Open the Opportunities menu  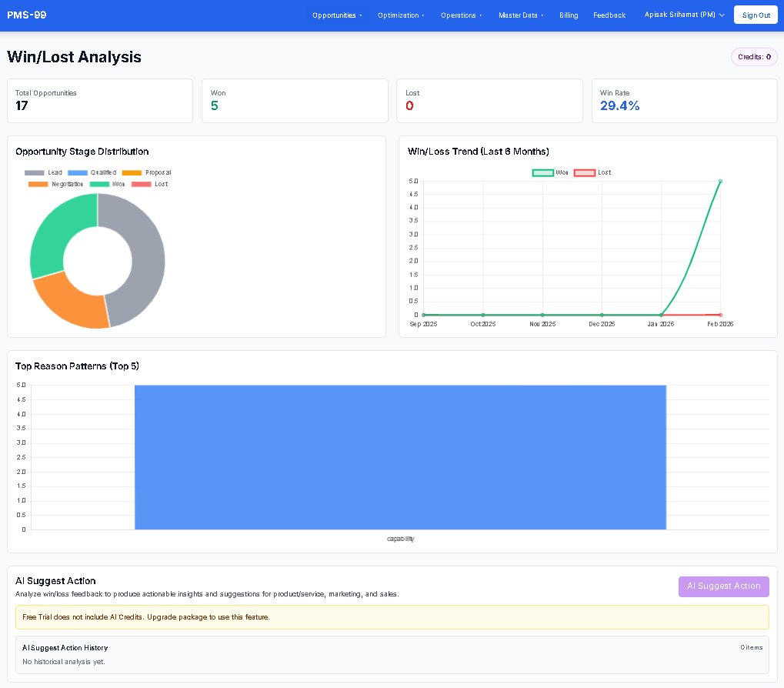point(336,15)
